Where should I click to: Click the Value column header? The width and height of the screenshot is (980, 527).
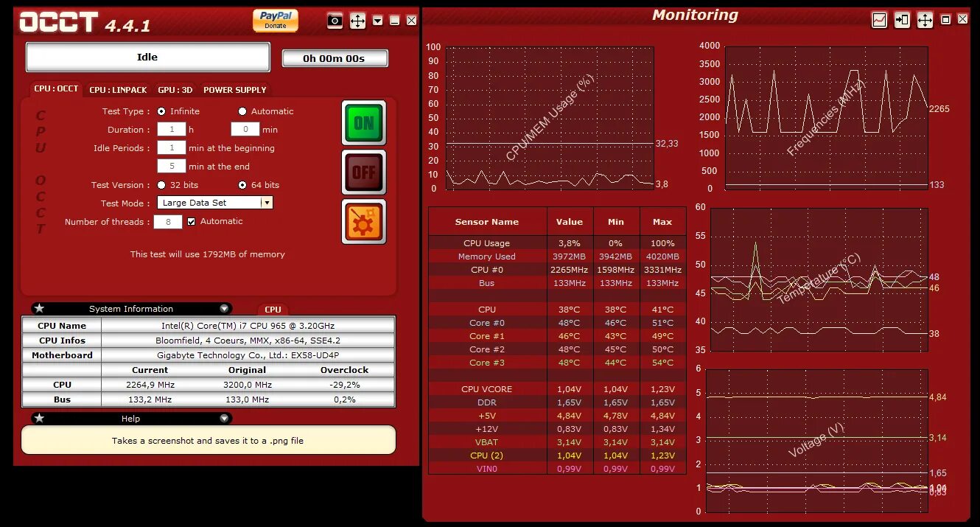[x=570, y=222]
